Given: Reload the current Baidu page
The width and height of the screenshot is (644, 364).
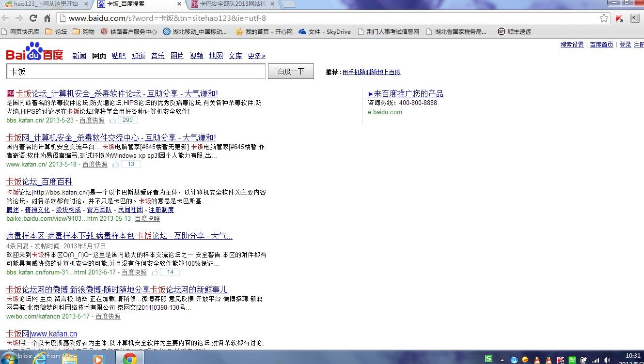Looking at the screenshot, I should tap(33, 18).
